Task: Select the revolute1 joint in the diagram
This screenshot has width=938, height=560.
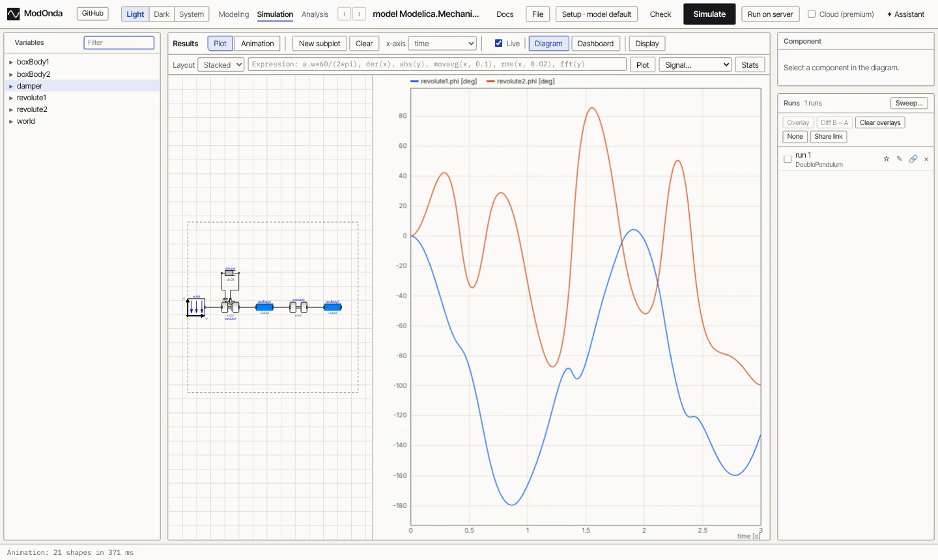Action: coord(230,307)
